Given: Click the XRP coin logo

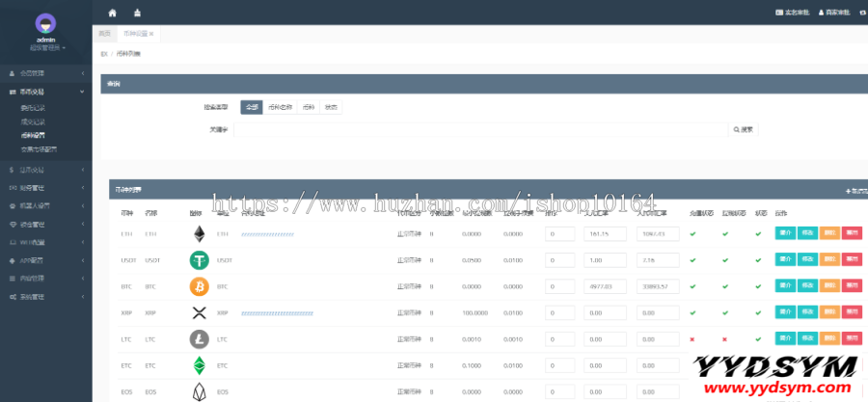Looking at the screenshot, I should pyautogui.click(x=200, y=313).
